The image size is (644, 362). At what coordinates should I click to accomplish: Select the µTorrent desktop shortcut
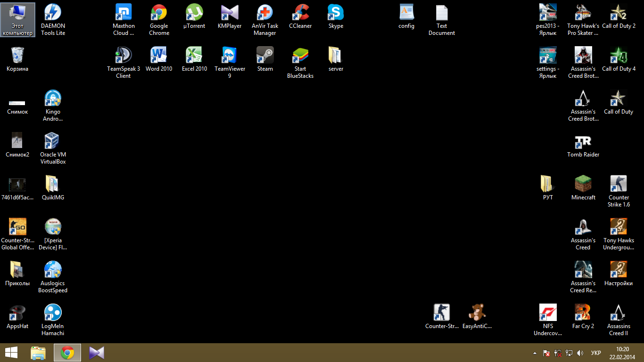[194, 16]
